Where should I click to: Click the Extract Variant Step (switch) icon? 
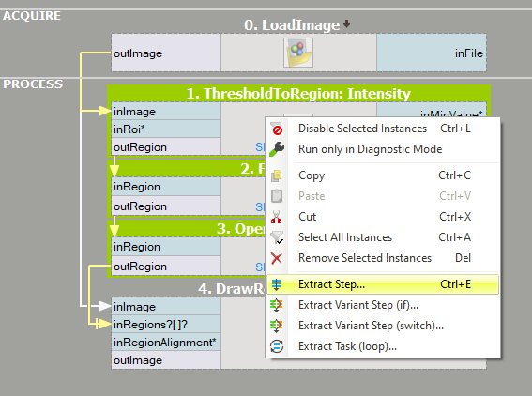tap(277, 326)
